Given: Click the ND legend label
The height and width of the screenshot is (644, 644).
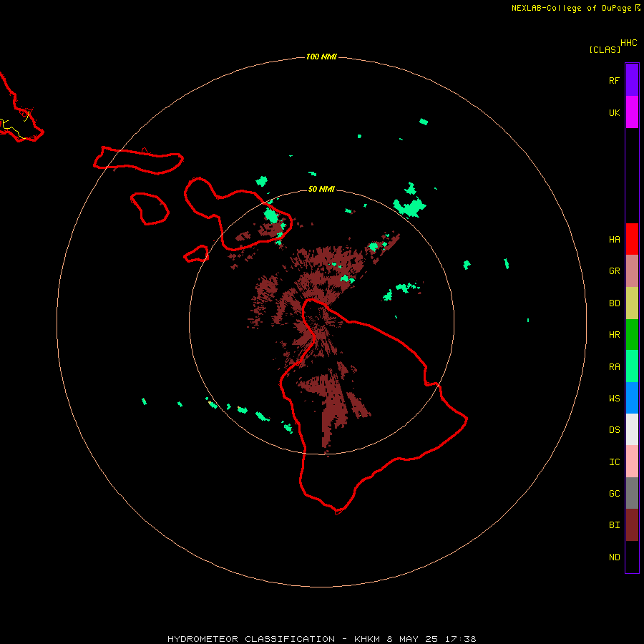Looking at the screenshot, I should tap(614, 557).
